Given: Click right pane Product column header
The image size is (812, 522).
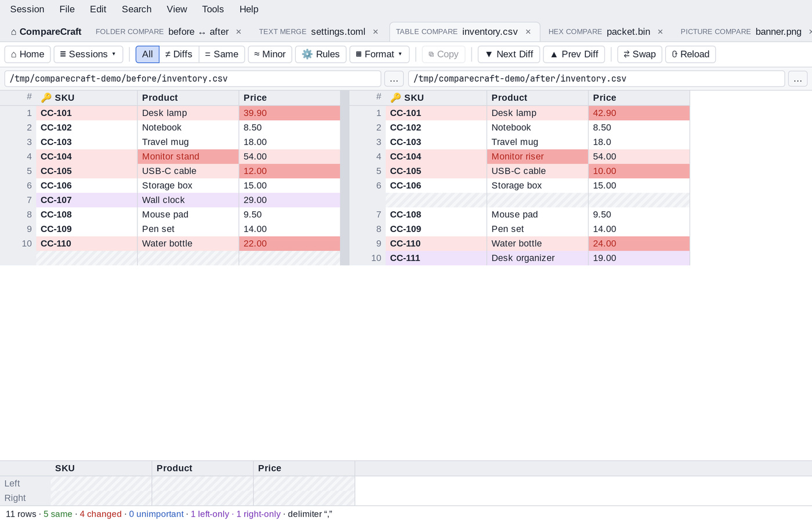Looking at the screenshot, I should pos(538,97).
